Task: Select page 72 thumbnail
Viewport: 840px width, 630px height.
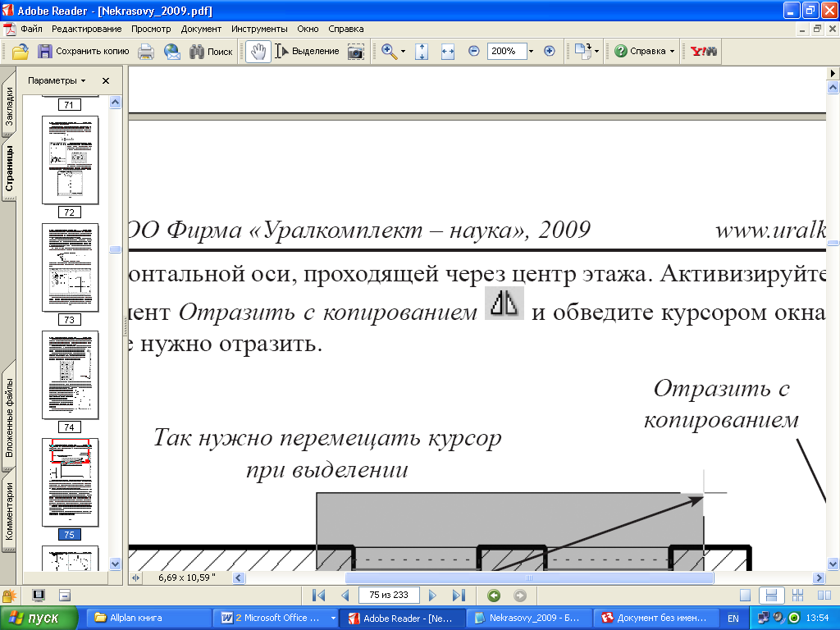Action: point(71,160)
